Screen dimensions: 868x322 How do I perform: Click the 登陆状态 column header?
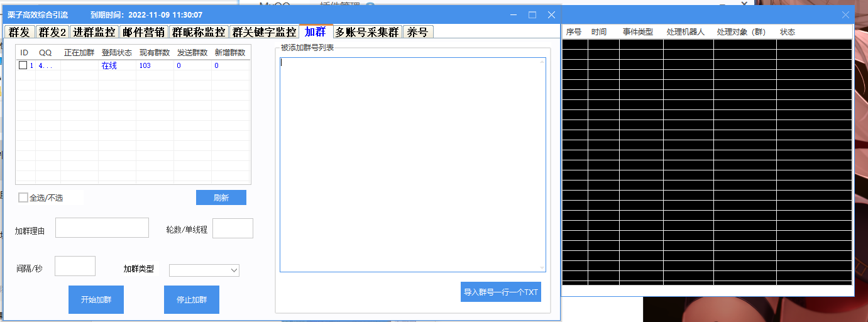pos(117,53)
